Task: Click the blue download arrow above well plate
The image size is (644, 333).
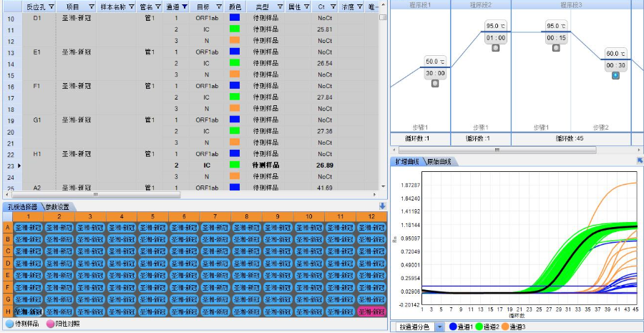Action: 382,206
